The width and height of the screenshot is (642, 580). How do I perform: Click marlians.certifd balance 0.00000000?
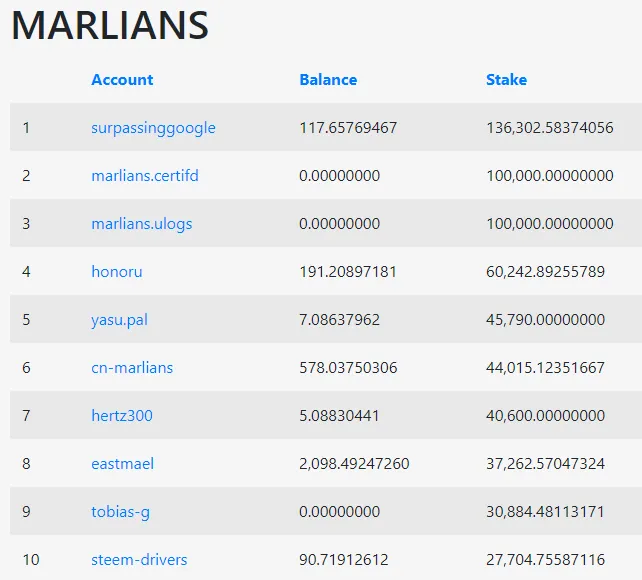(339, 176)
